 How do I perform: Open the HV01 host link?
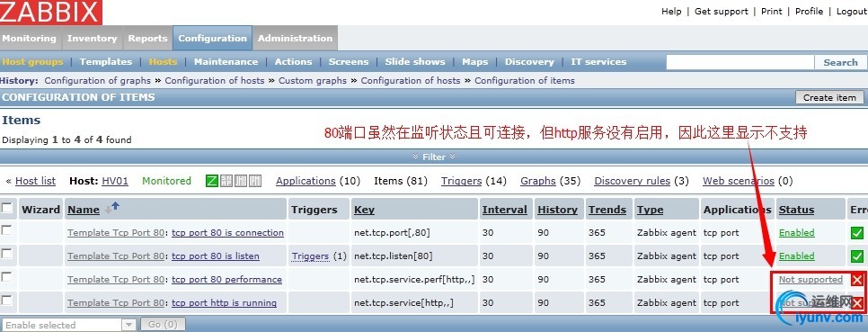tap(115, 181)
